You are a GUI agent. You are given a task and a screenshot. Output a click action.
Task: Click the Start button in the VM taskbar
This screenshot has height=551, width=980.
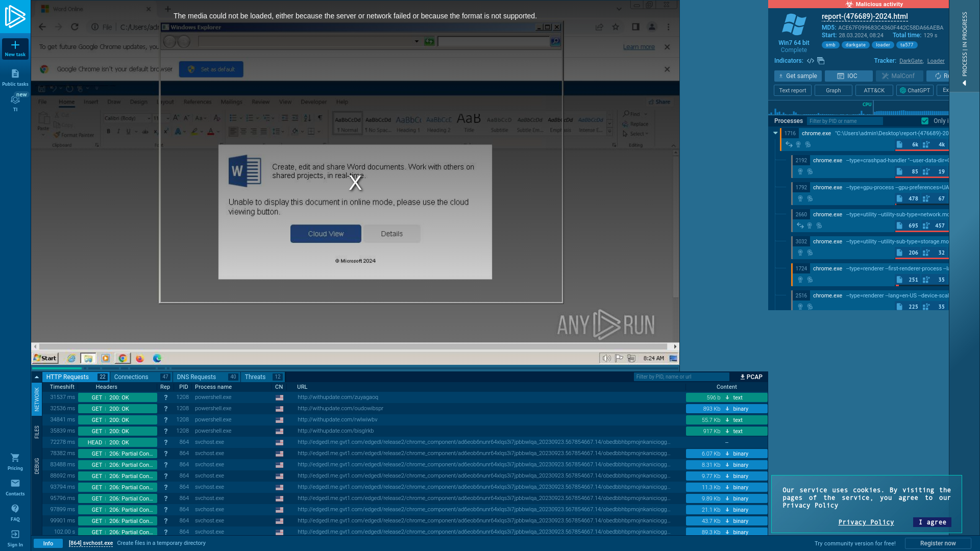tap(45, 358)
